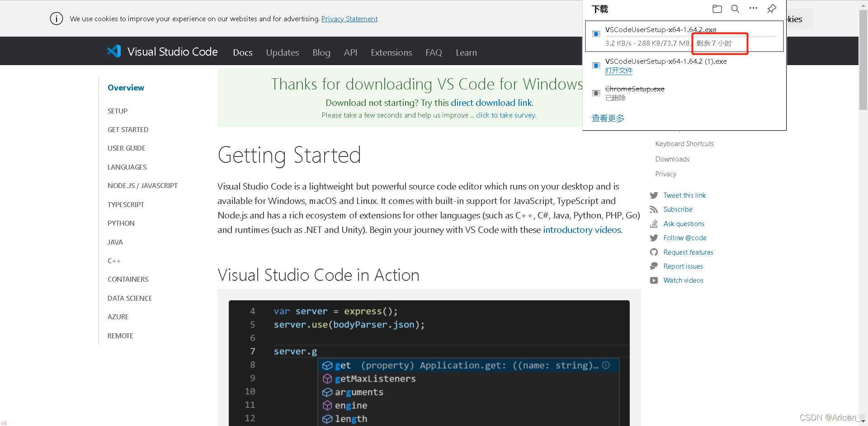Screen dimensions: 868x426
Task: Click Report issues link
Action: (x=683, y=266)
